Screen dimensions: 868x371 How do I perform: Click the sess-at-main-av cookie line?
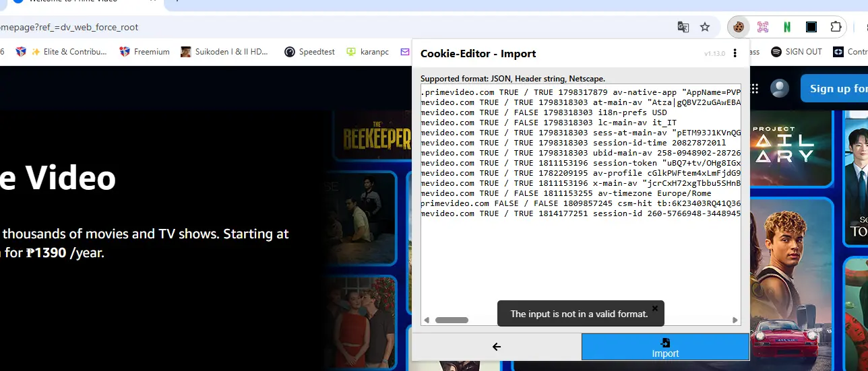pyautogui.click(x=581, y=133)
